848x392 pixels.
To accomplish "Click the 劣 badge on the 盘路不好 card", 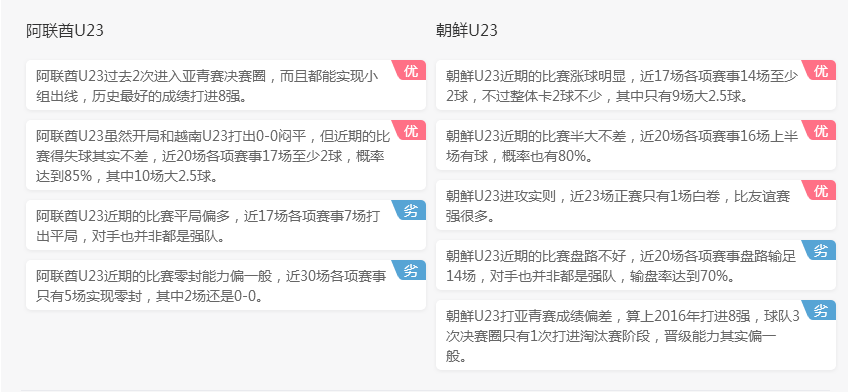I will click(x=822, y=250).
